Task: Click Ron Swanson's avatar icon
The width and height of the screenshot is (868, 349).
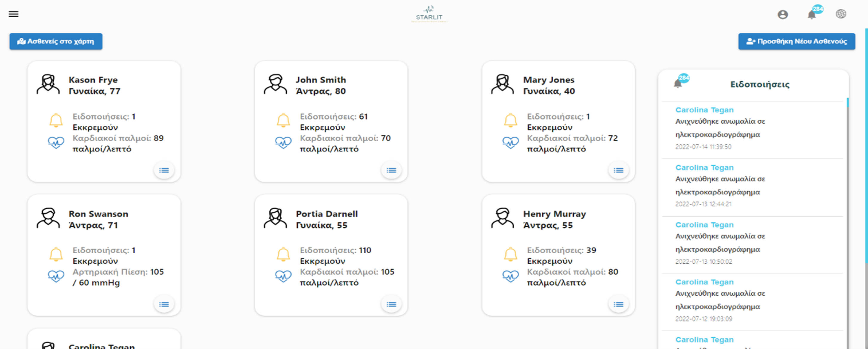Action: (x=48, y=218)
